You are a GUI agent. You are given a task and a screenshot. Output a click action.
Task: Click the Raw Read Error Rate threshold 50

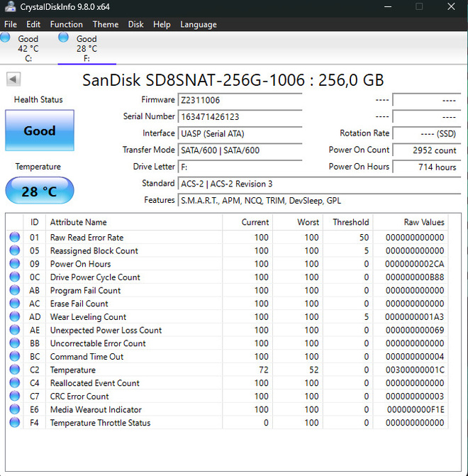pos(364,237)
